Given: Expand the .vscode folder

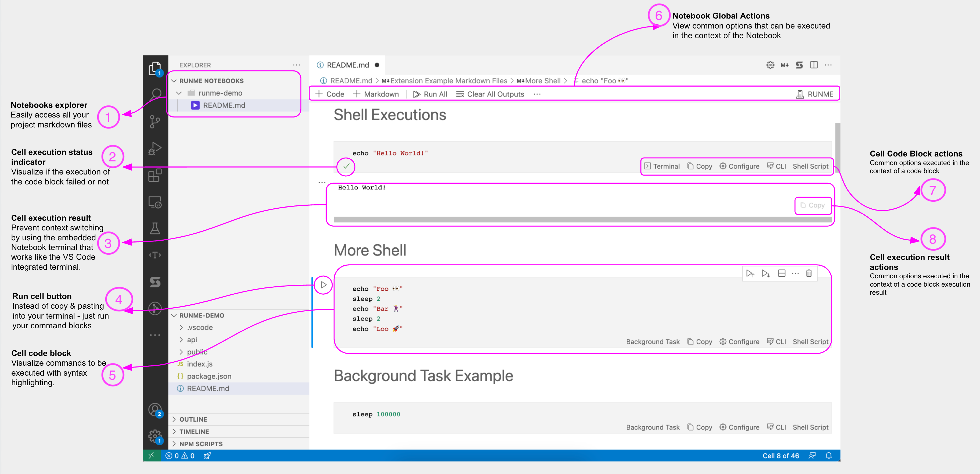Looking at the screenshot, I should [181, 327].
